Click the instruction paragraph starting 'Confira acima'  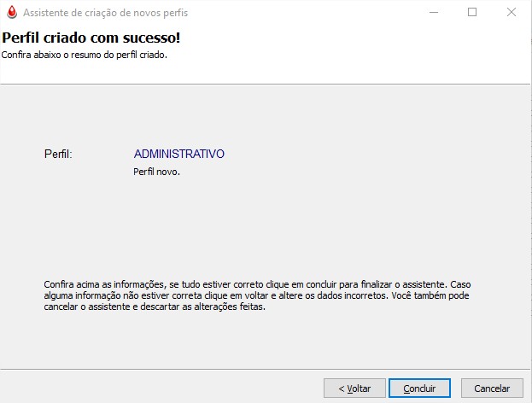[x=257, y=295]
